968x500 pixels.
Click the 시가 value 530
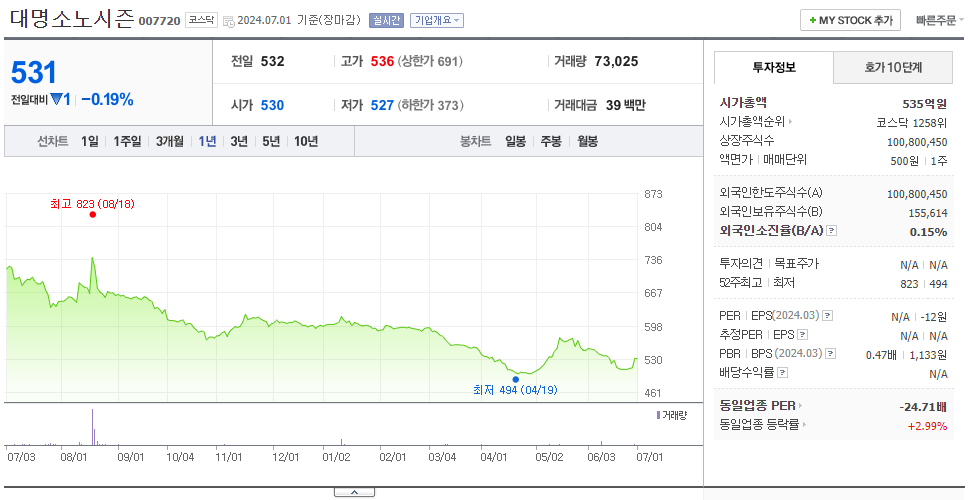[x=272, y=106]
